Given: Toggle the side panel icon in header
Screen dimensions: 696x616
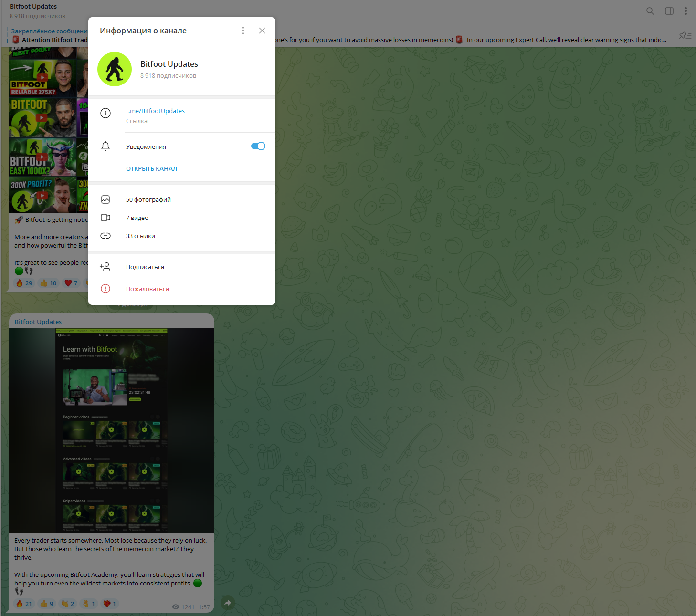Looking at the screenshot, I should pos(669,11).
